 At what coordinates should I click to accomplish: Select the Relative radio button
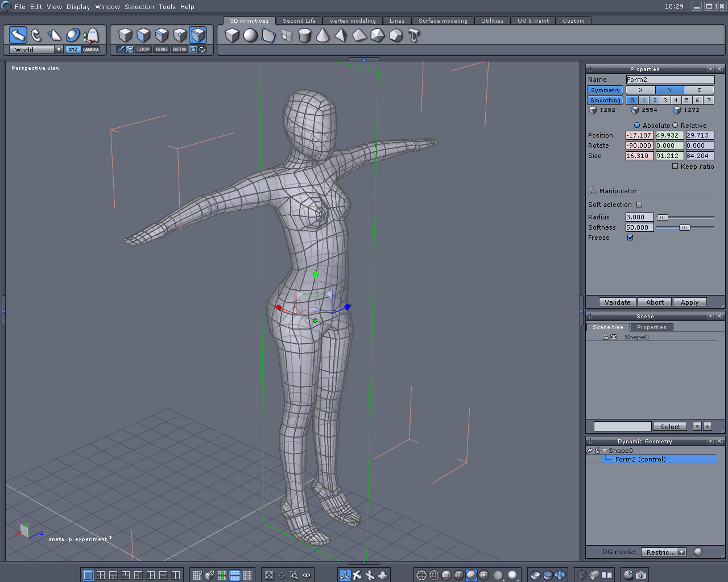tap(676, 126)
